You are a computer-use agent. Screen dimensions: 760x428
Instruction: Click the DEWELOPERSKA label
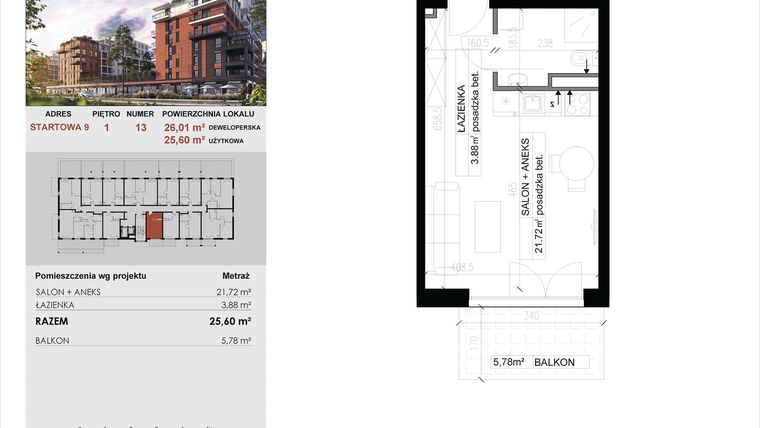[235, 127]
